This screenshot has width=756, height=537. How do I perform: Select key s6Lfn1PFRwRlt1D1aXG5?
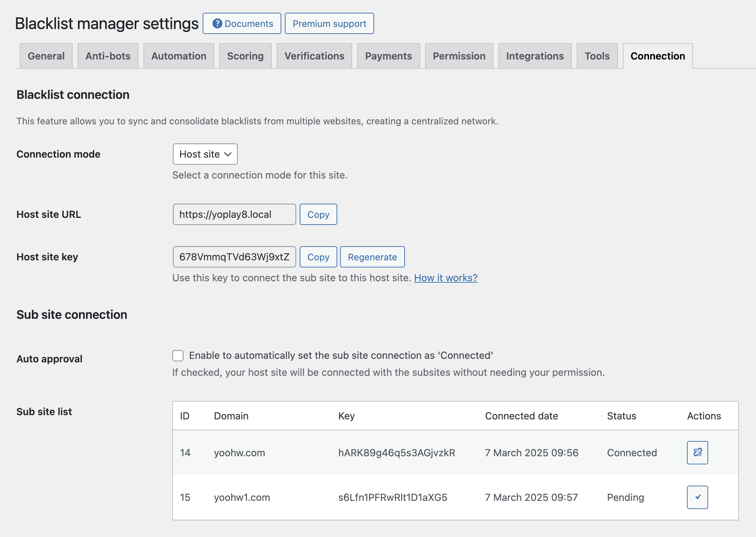pos(393,497)
